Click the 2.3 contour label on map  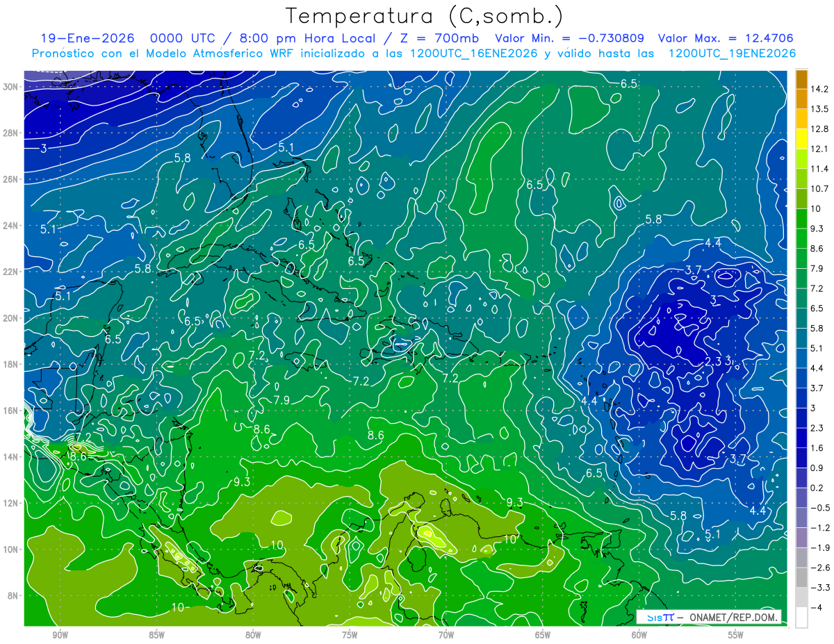(x=713, y=361)
